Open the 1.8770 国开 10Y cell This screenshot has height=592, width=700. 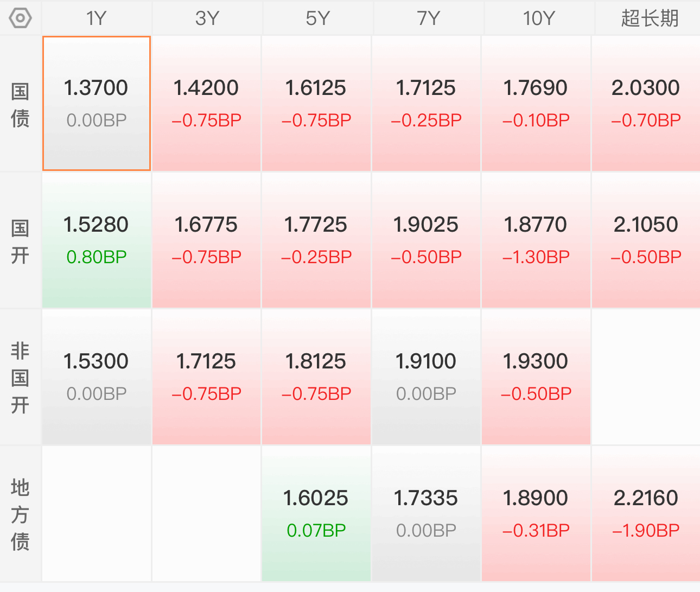coord(536,240)
